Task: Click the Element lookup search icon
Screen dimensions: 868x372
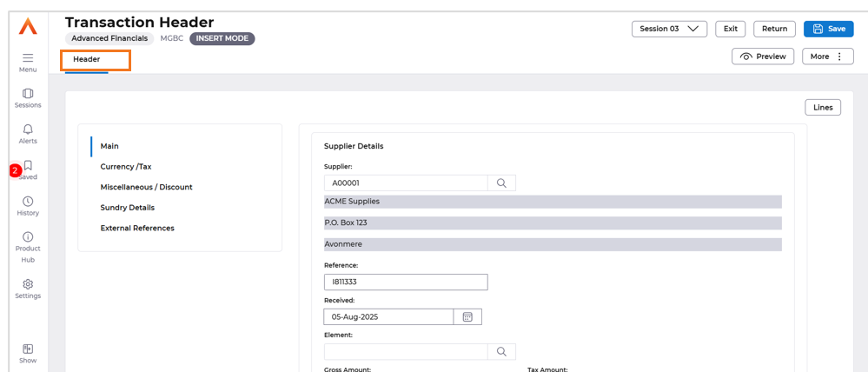Action: (x=501, y=351)
